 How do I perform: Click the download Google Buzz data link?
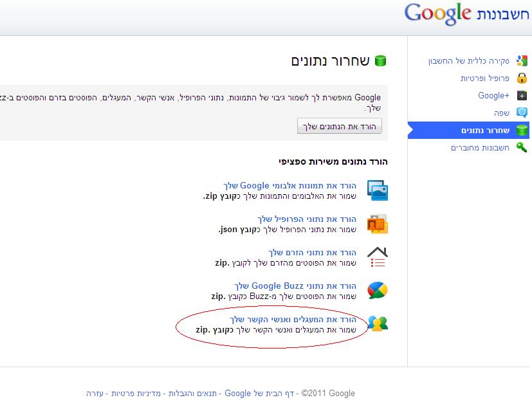coord(295,286)
